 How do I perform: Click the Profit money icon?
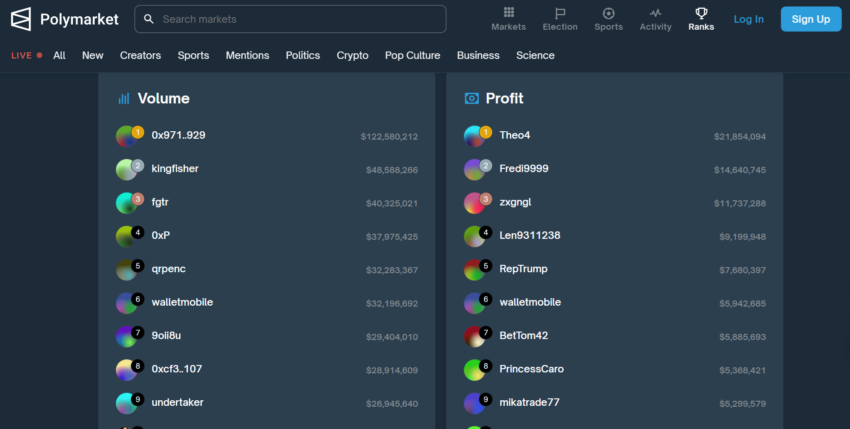(472, 98)
